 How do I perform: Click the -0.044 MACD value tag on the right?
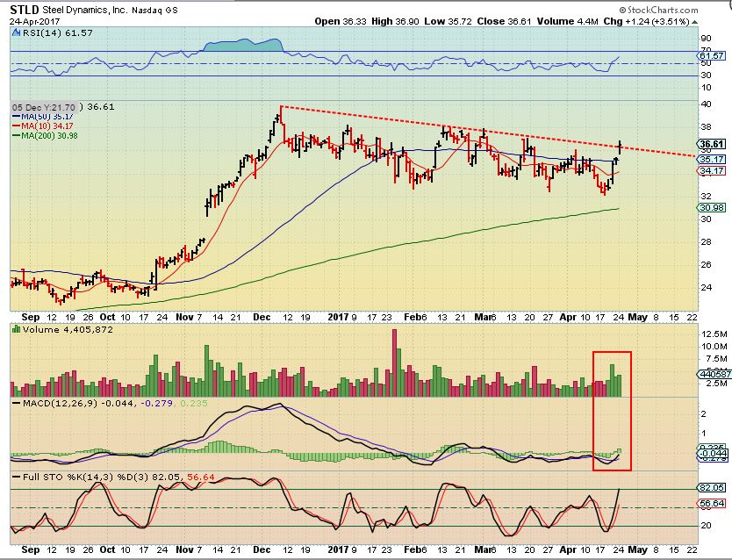click(712, 453)
